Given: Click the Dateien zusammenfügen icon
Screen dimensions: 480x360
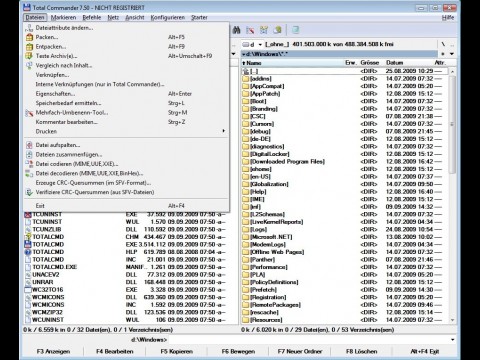Looking at the screenshot, I should [29, 155].
